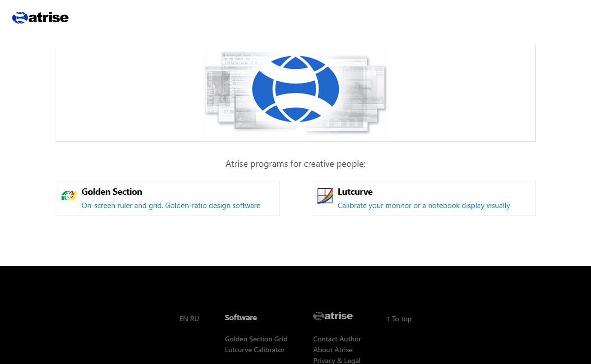The width and height of the screenshot is (591, 364).
Task: Jump back using the To top link
Action: 399,319
